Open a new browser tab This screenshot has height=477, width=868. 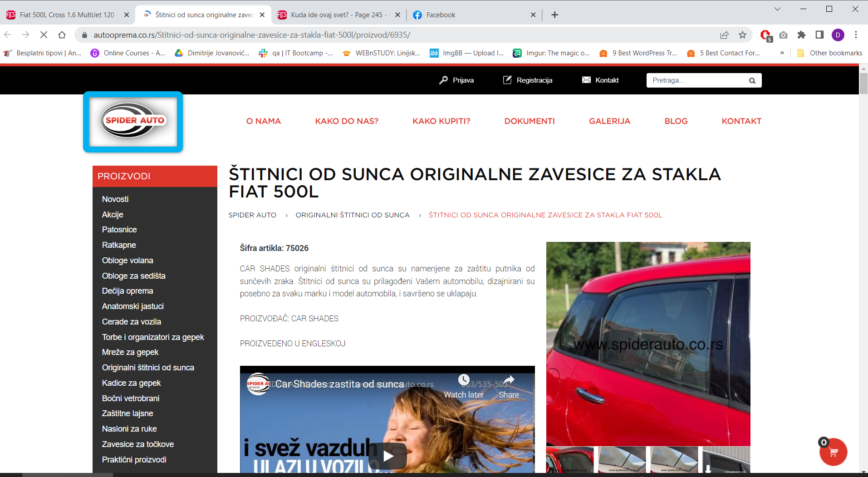tap(554, 15)
